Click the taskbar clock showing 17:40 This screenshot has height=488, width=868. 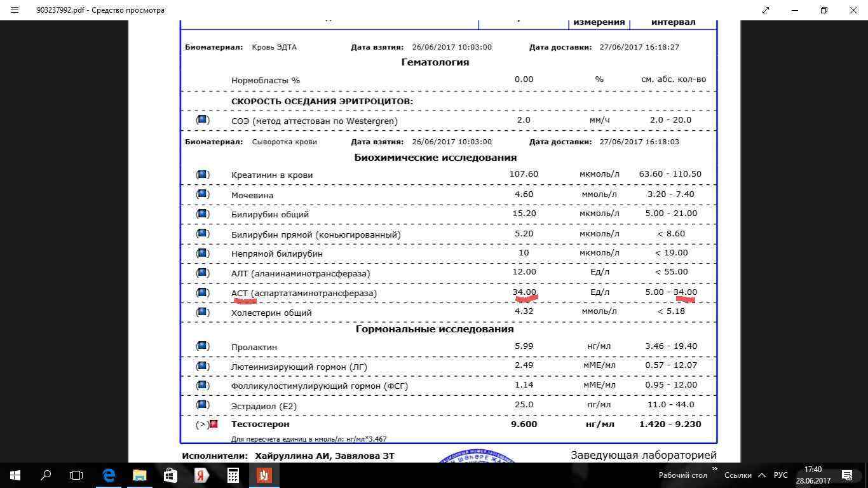coord(813,475)
